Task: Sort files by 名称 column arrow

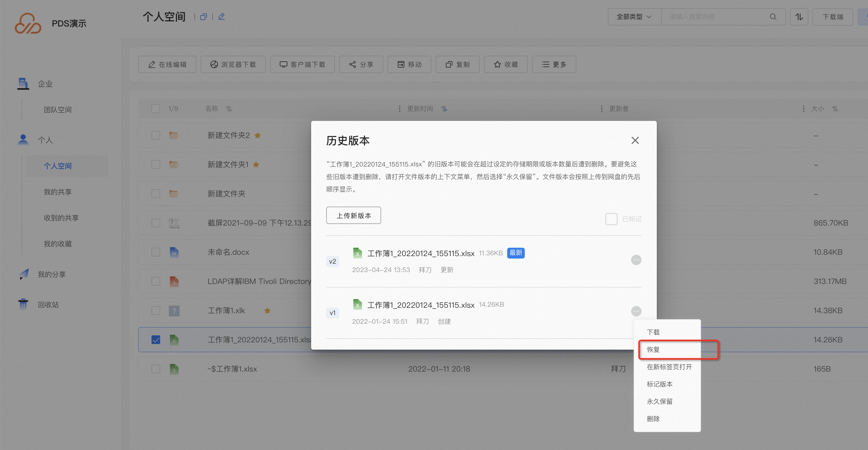Action: tap(229, 109)
